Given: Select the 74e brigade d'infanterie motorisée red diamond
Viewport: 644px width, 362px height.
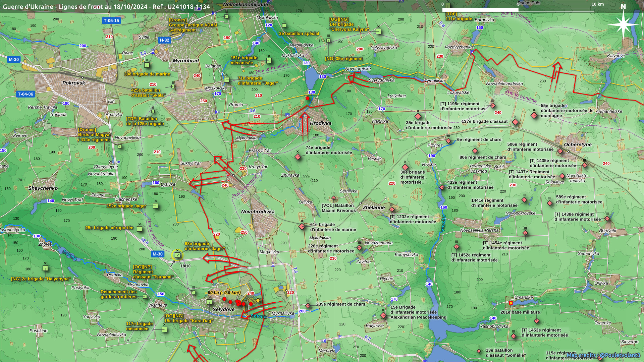Looking at the screenshot, I should (298, 157).
